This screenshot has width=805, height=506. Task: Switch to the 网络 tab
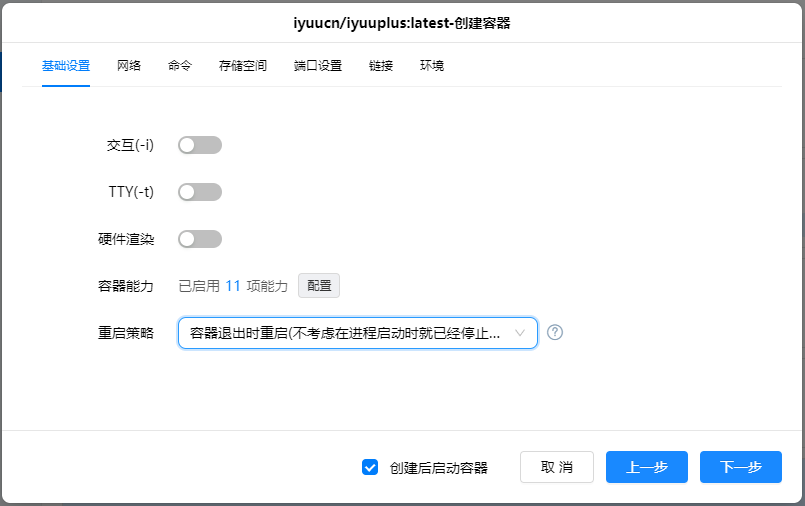pos(129,66)
